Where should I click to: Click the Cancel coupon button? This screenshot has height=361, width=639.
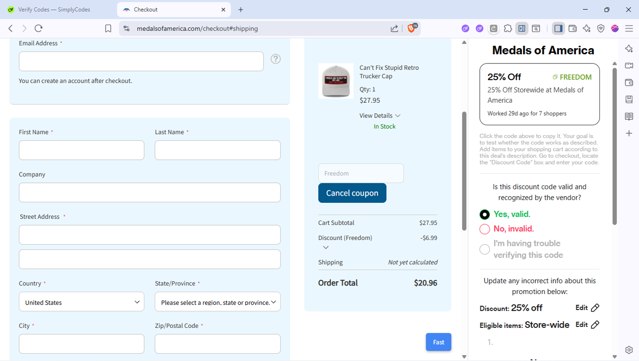352,193
